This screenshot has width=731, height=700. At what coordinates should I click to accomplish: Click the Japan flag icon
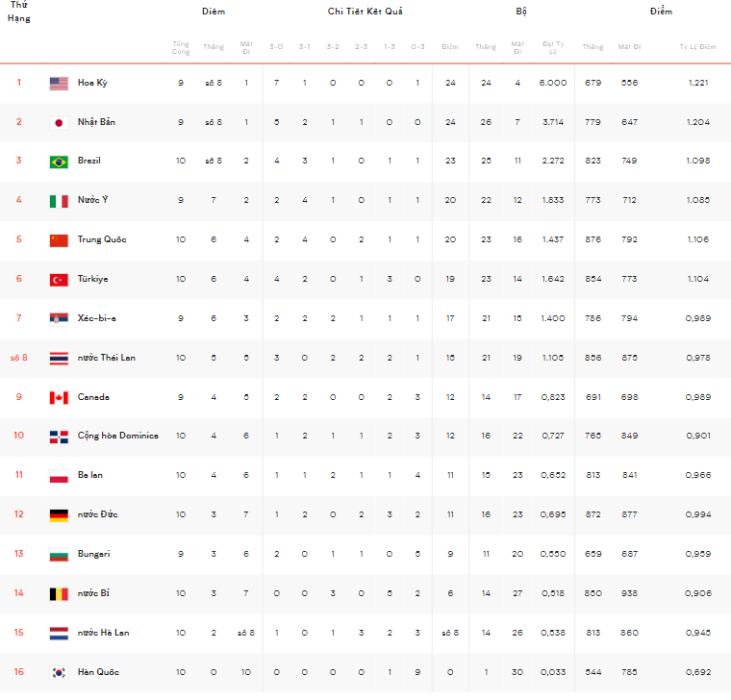[x=59, y=122]
